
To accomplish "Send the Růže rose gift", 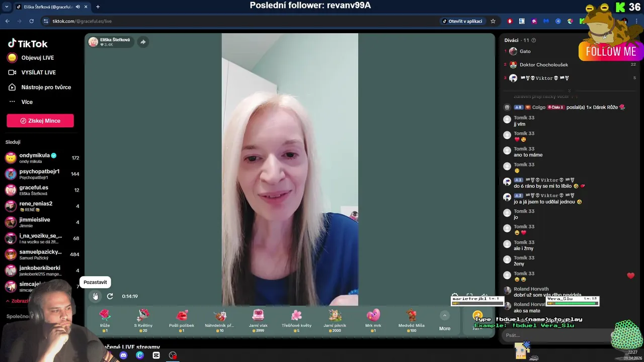I will (x=105, y=320).
